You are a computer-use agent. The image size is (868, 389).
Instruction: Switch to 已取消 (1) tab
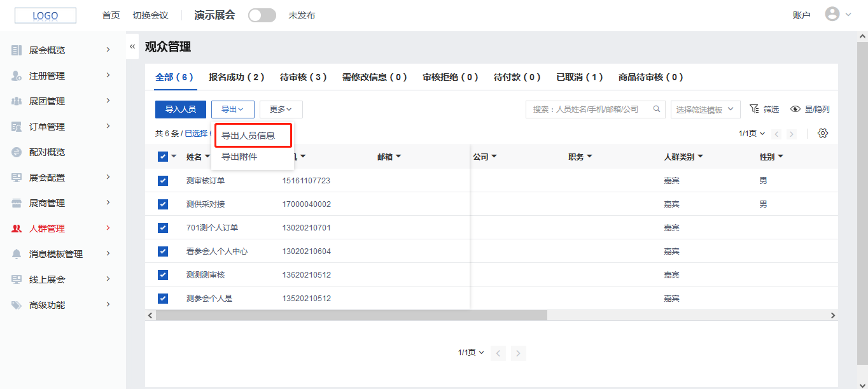point(580,77)
